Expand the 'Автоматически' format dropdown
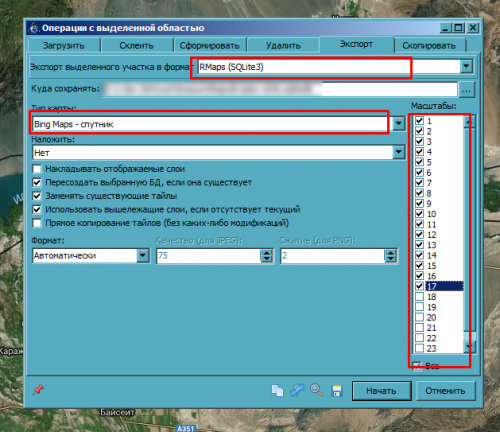Image resolution: width=500 pixels, height=432 pixels. 142,256
